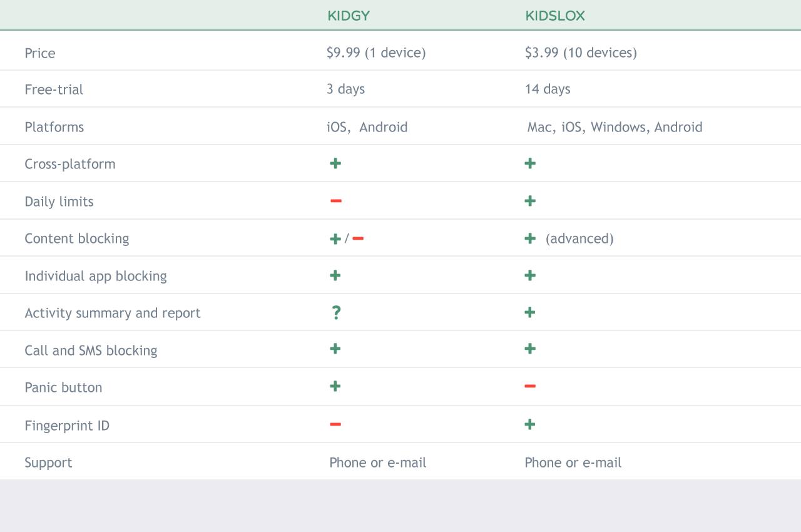Image resolution: width=801 pixels, height=532 pixels.
Task: Click Individual app blocking row label
Action: pos(96,276)
